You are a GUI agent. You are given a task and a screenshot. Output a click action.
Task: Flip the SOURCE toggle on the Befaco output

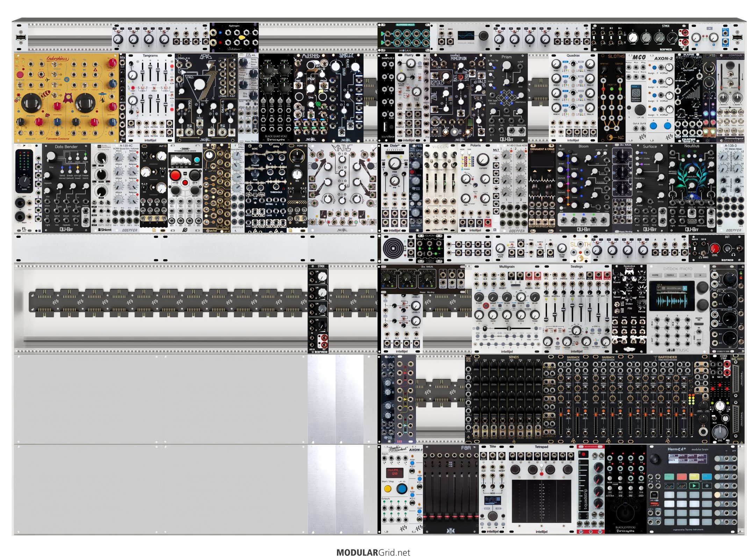coord(703,253)
